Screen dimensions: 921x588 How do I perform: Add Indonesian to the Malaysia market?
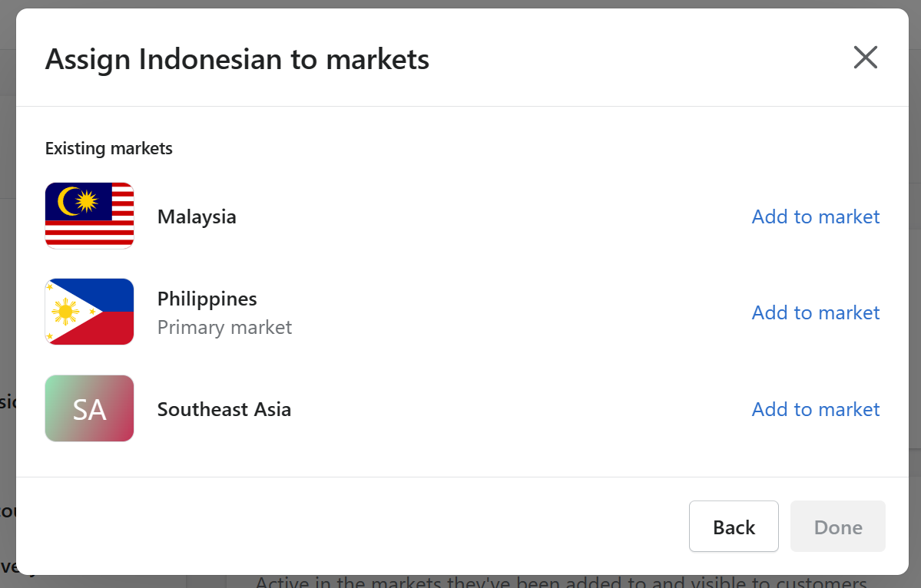(815, 216)
